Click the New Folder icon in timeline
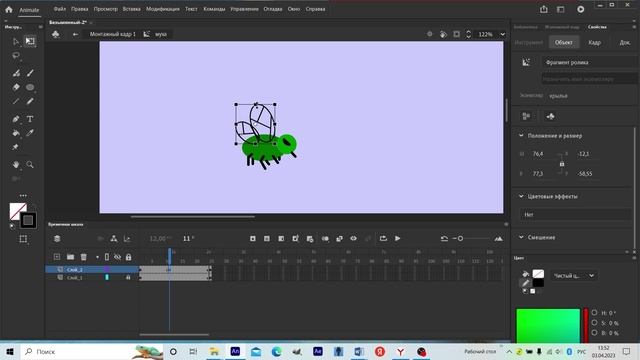The image size is (640, 360). (x=70, y=257)
